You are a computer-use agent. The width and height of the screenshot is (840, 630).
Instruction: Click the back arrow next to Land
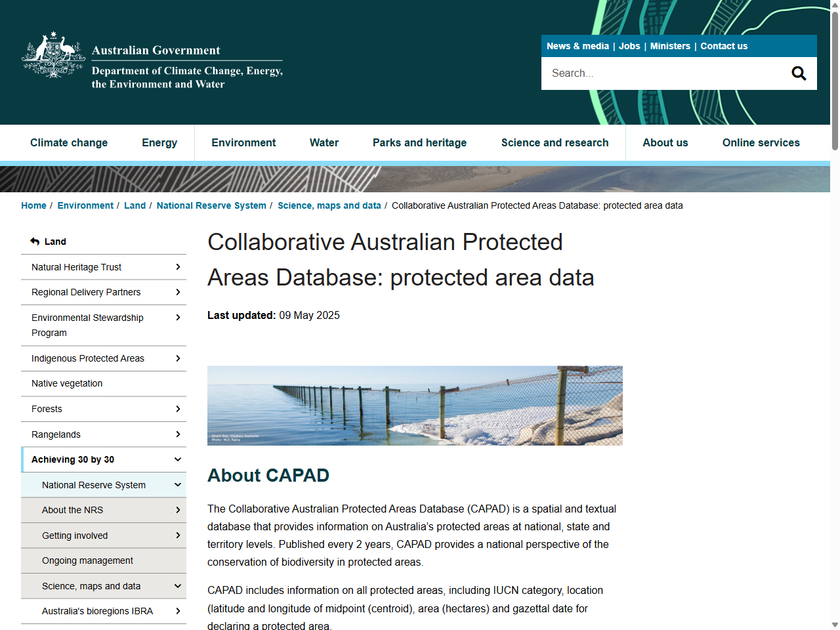[x=34, y=241]
